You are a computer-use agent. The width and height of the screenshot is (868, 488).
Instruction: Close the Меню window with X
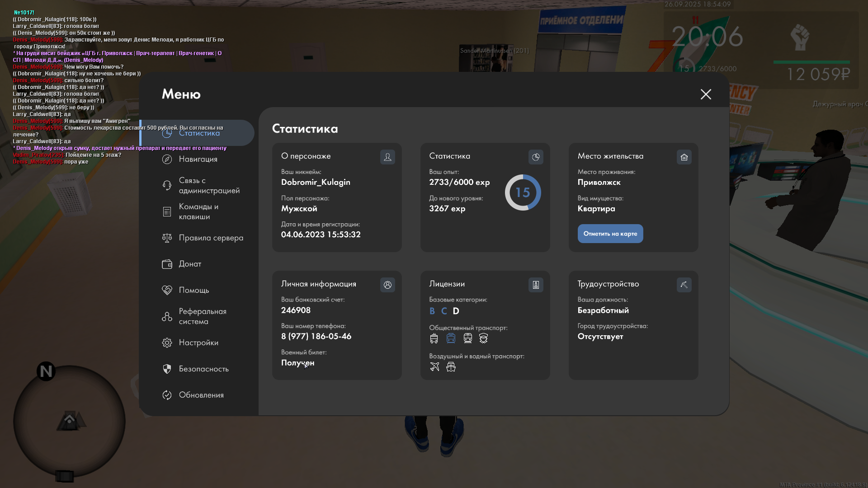click(x=706, y=94)
